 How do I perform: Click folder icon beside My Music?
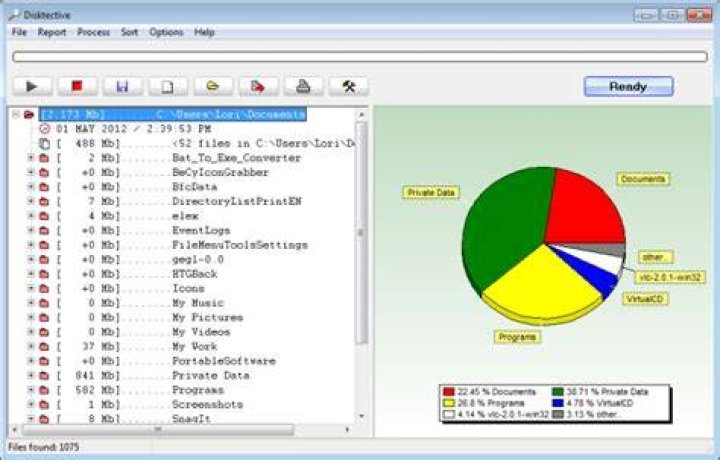click(x=44, y=303)
